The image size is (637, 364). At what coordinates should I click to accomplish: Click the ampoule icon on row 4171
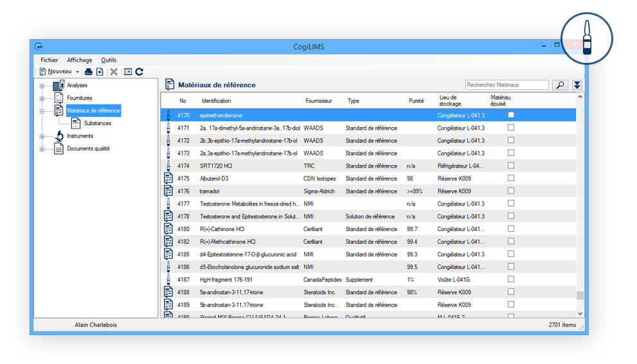[x=168, y=128]
